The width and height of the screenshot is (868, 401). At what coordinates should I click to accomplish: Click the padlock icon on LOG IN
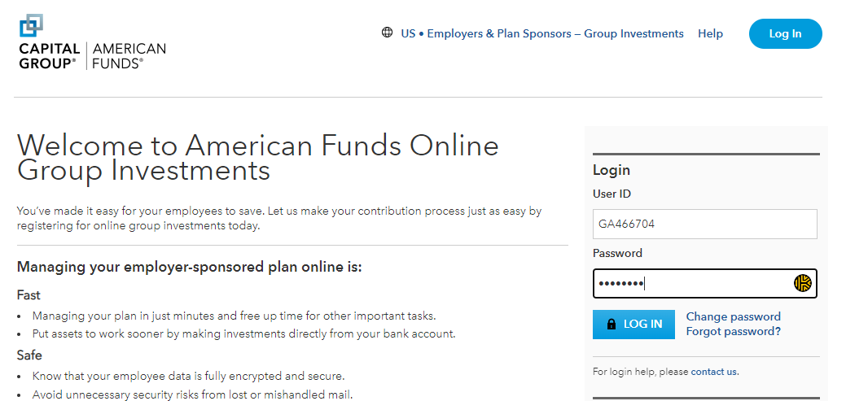pos(612,324)
